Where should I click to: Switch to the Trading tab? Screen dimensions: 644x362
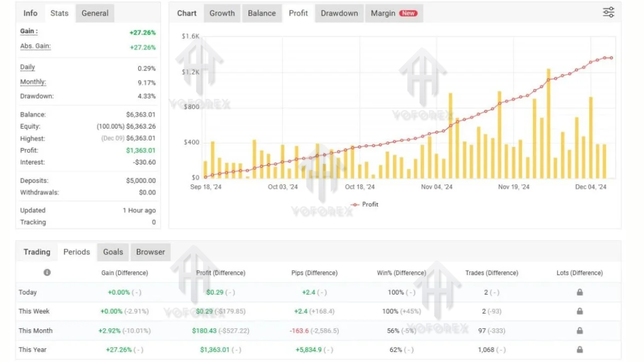pyautogui.click(x=36, y=251)
